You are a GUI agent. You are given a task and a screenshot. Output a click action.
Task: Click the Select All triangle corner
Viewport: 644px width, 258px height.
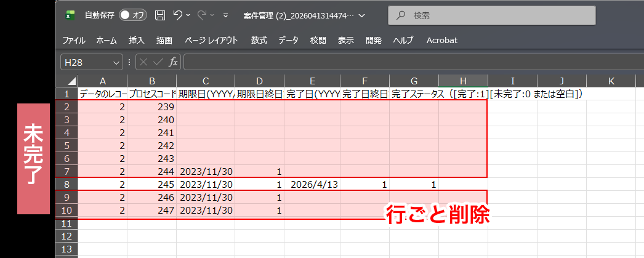pos(71,81)
